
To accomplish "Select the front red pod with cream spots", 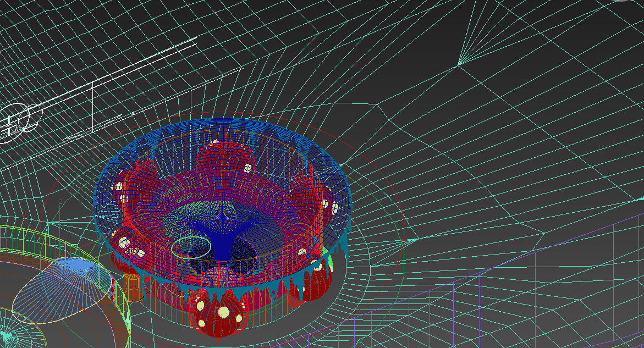I will [x=218, y=312].
